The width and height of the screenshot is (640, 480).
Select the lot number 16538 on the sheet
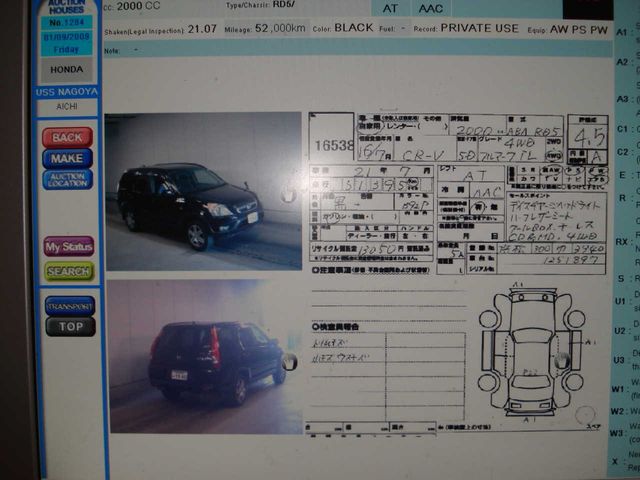[x=334, y=145]
